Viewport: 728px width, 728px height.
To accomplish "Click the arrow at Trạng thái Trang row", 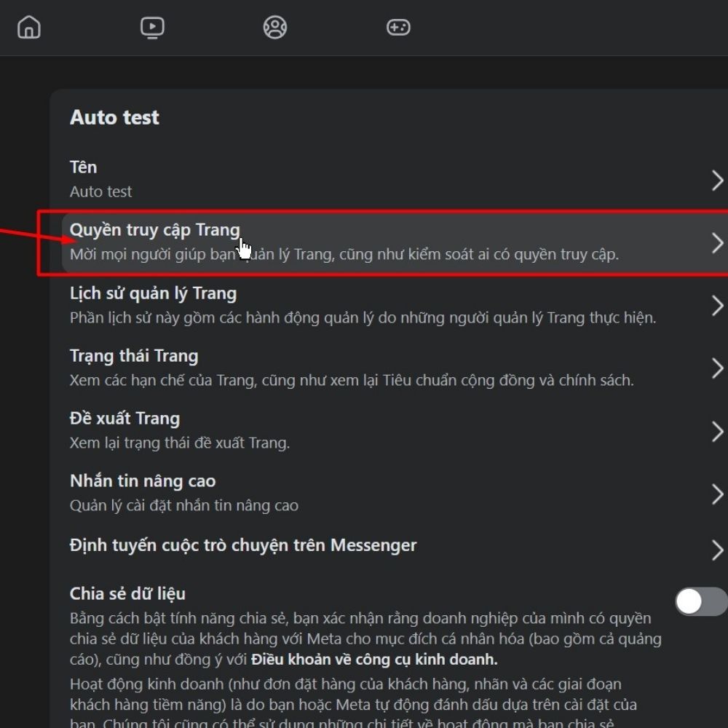I will click(717, 368).
